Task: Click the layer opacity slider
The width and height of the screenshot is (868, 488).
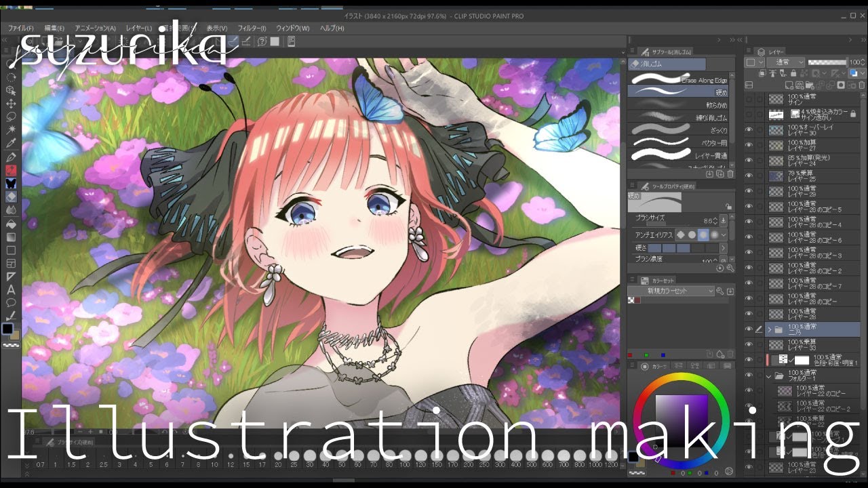Action: click(828, 62)
